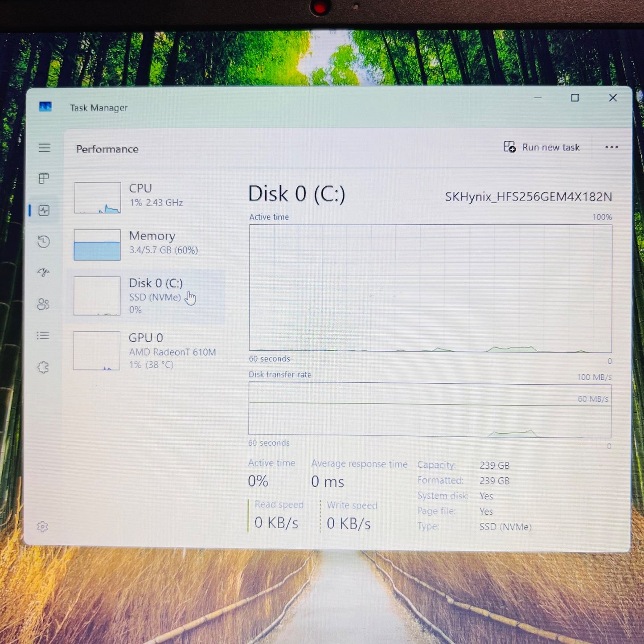
Task: Click the Disk transfer rate graph
Action: [430, 410]
